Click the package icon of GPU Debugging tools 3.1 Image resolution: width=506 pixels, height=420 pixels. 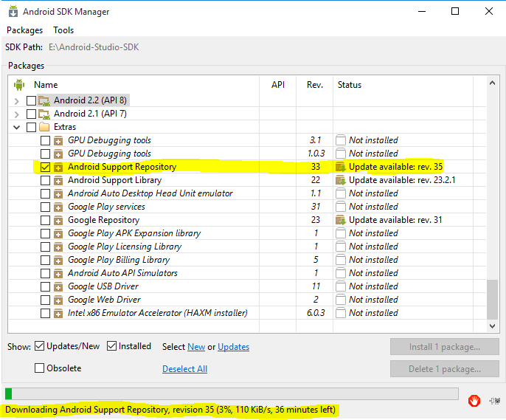click(x=58, y=141)
